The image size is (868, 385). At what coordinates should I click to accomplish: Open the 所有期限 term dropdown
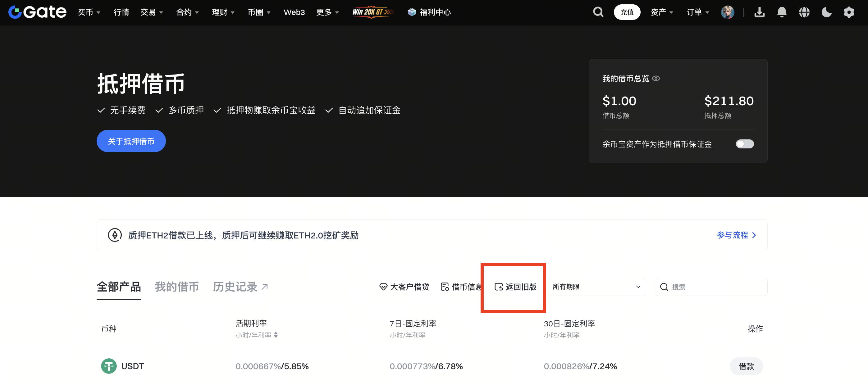596,287
